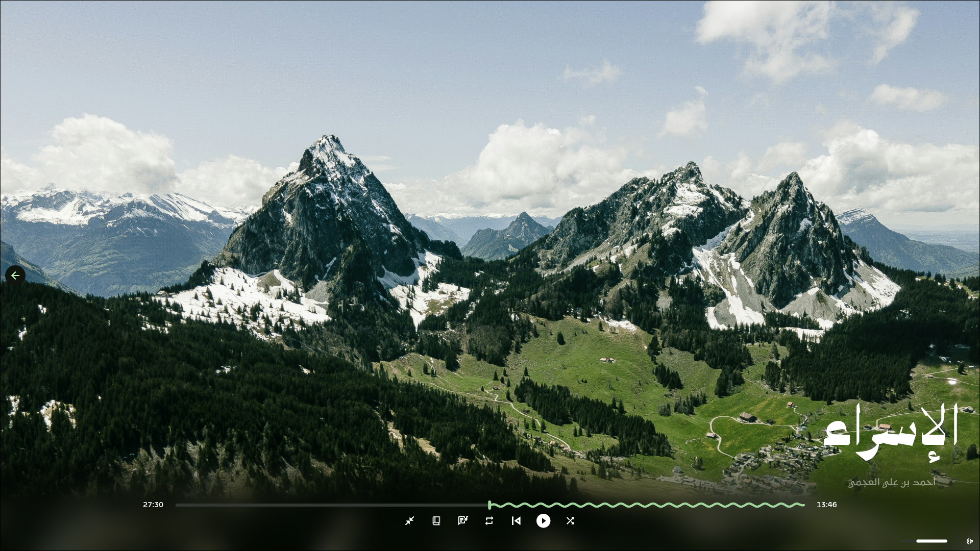Toggle shuffle playback
The height and width of the screenshot is (551, 980).
coord(570,521)
